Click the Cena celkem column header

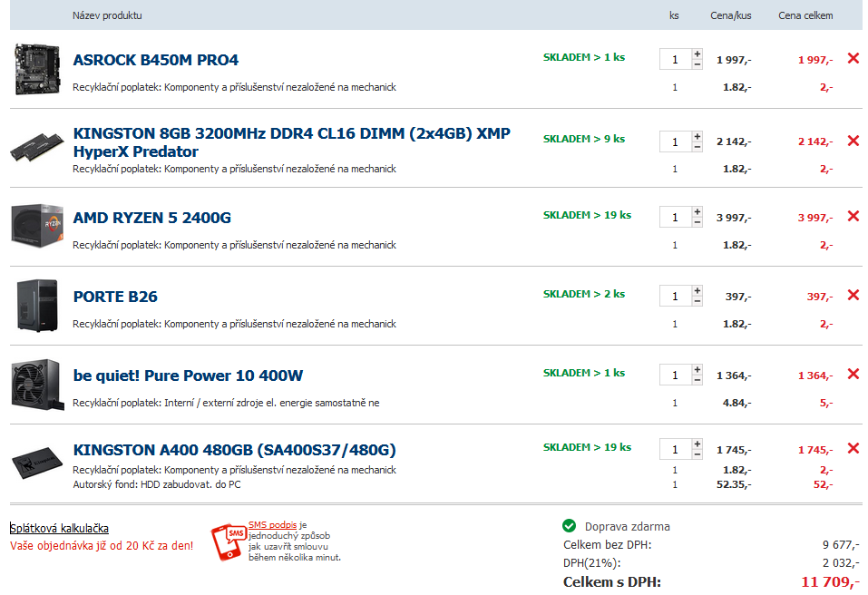(x=805, y=15)
